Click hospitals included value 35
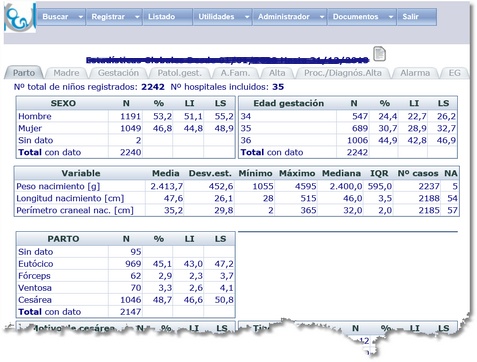Viewport: 477px width, 362px height. click(278, 87)
